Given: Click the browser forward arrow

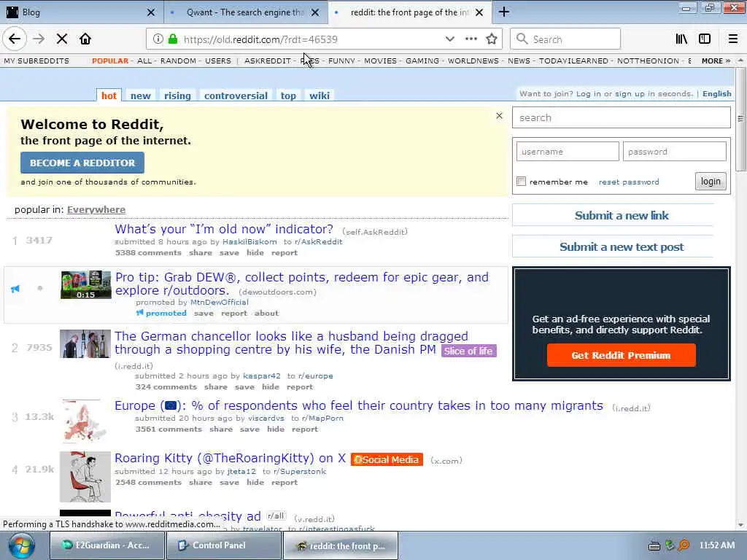Looking at the screenshot, I should coord(39,39).
